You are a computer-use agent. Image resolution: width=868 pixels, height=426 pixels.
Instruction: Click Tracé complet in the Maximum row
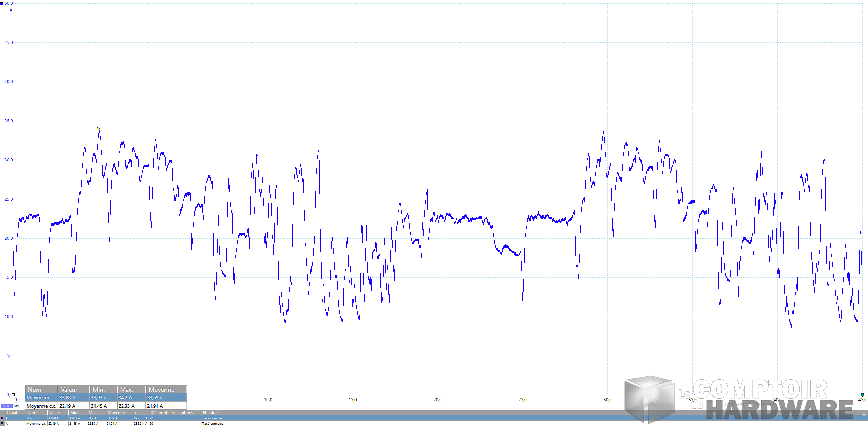(212, 418)
